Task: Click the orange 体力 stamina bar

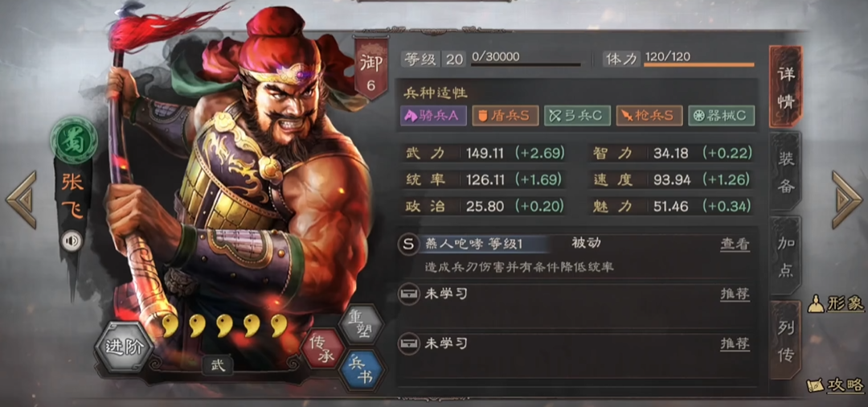Action: 698,65
